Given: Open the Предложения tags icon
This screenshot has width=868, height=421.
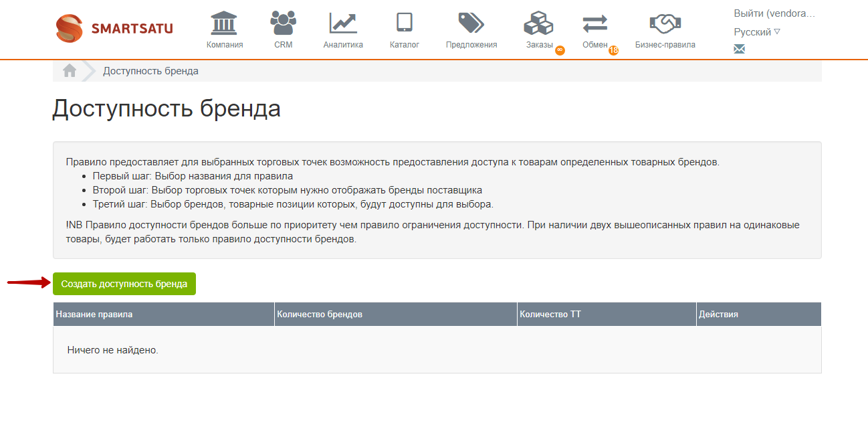Looking at the screenshot, I should coord(471,23).
